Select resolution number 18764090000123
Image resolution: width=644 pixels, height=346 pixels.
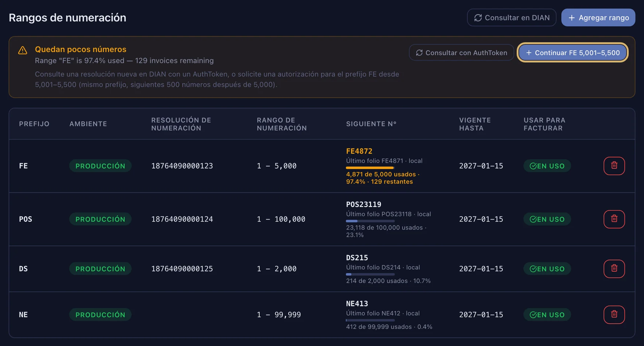[x=182, y=166]
